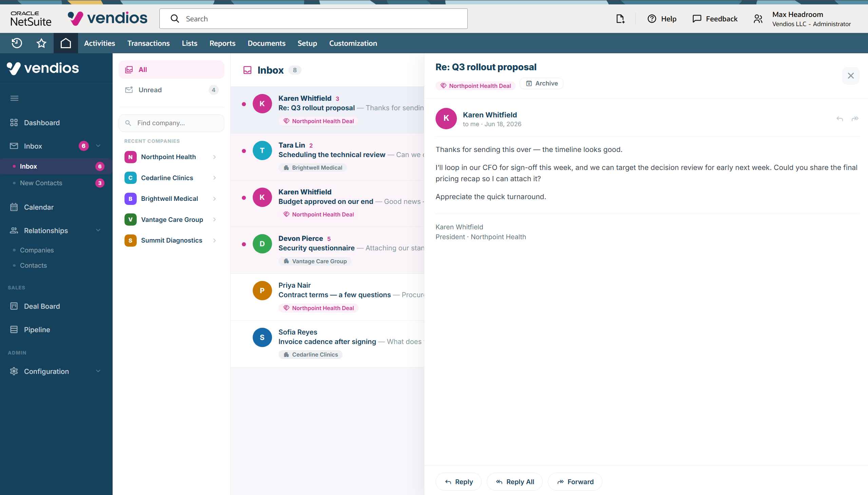The image size is (868, 495).
Task: Open the Setup menu
Action: click(307, 43)
